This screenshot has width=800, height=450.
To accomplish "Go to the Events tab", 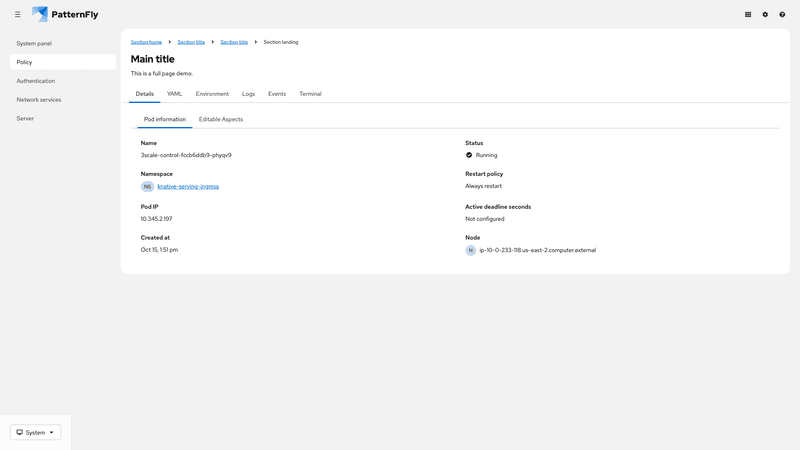I will point(277,94).
